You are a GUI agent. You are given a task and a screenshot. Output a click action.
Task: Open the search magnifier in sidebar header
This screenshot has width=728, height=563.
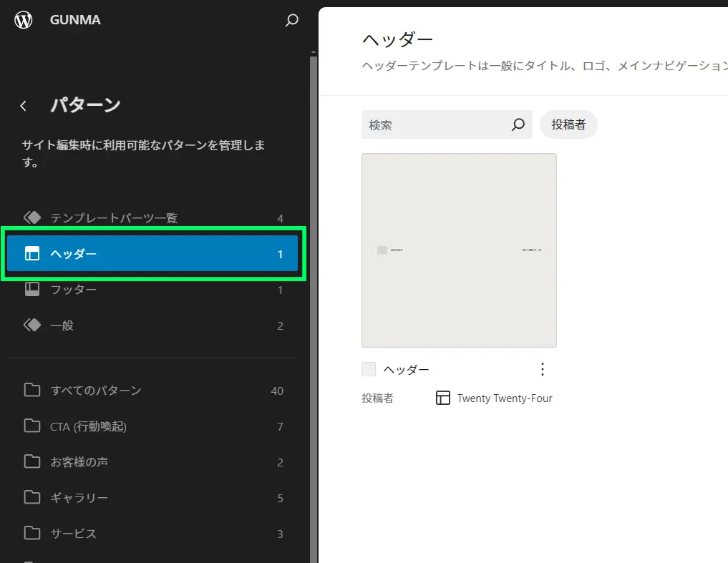click(291, 20)
